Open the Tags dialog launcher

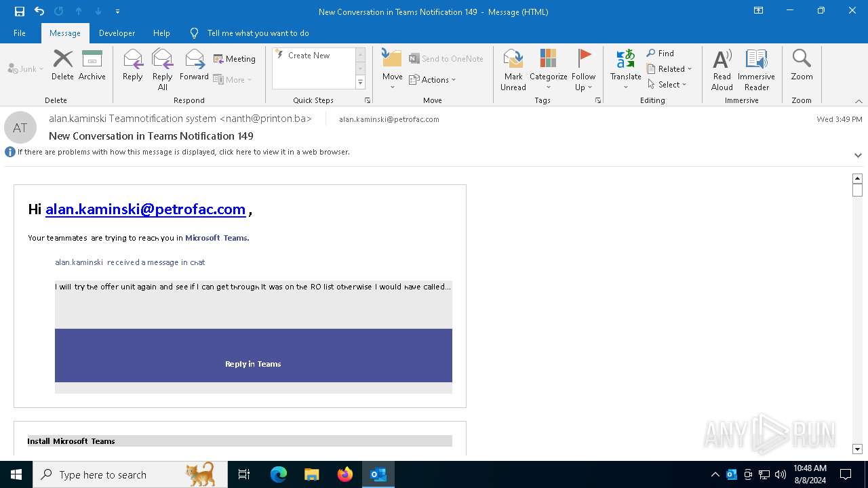point(598,100)
